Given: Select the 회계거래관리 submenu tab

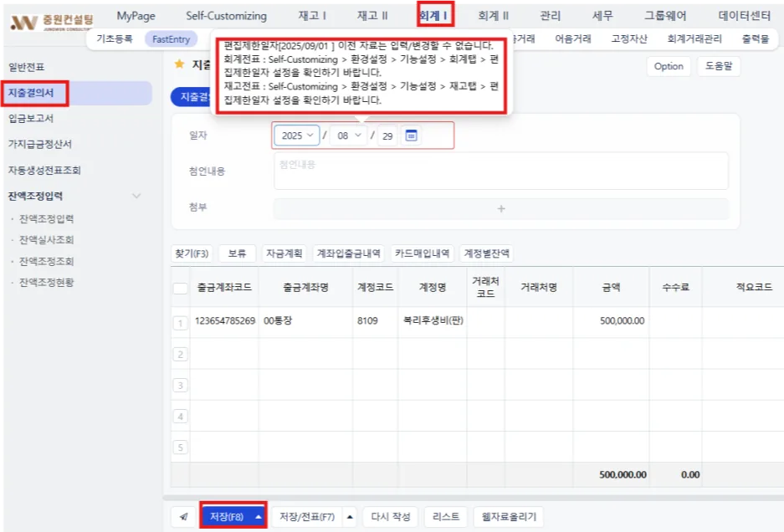Looking at the screenshot, I should (694, 38).
